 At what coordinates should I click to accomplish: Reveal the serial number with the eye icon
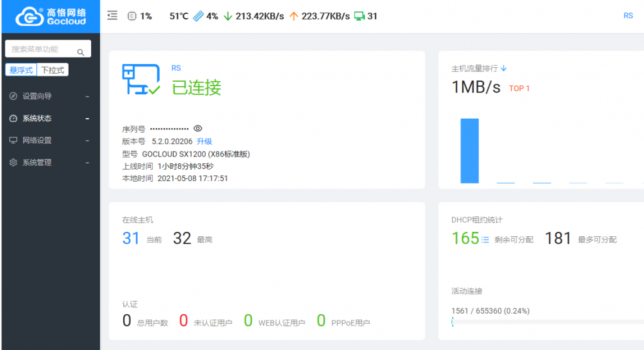[197, 128]
